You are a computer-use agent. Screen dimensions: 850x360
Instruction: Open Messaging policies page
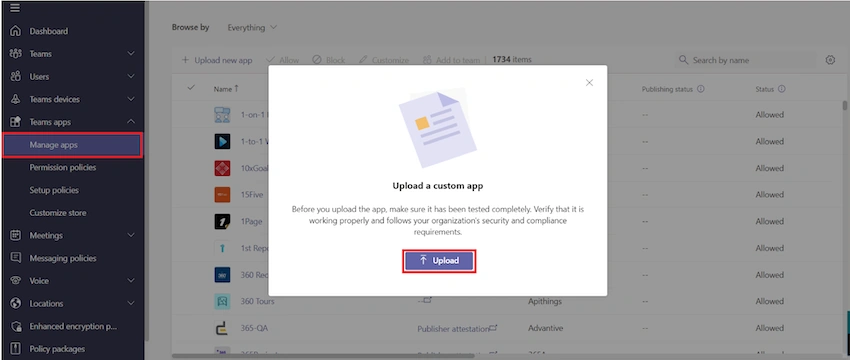(x=63, y=258)
